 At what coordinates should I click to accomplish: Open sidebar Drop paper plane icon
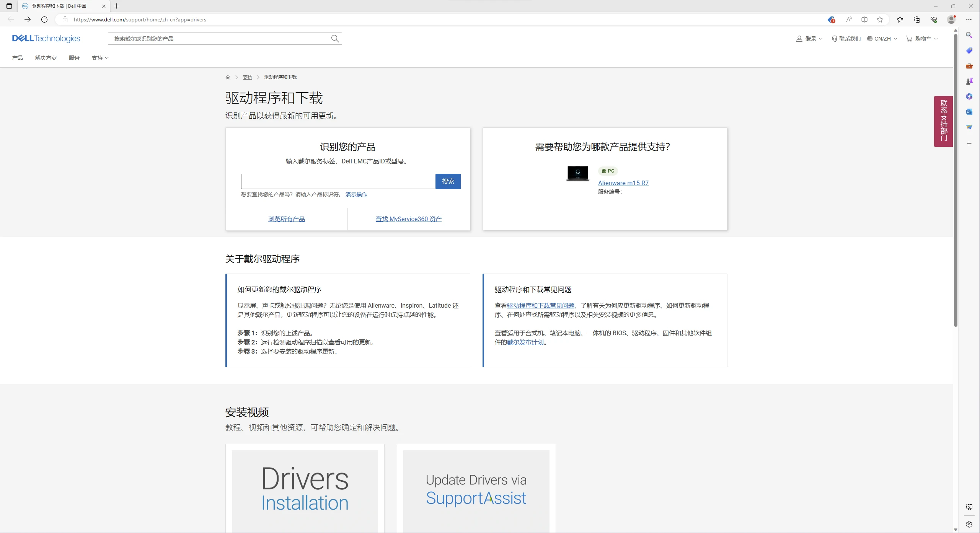969,127
